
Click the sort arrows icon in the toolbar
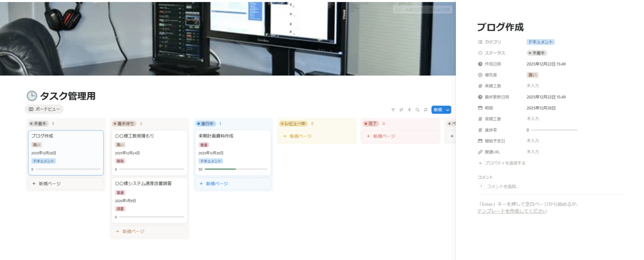point(401,110)
